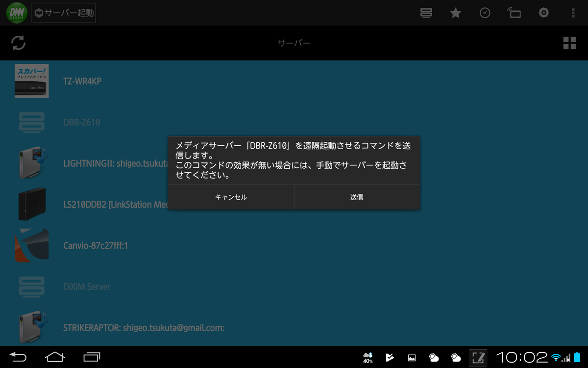Switch to grid view layout
The height and width of the screenshot is (368, 588).
coord(569,43)
